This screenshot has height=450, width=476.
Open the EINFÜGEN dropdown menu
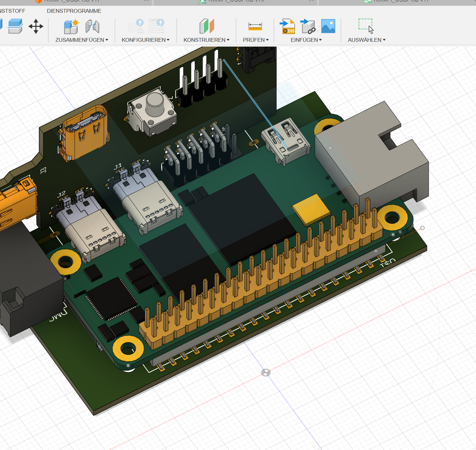click(x=306, y=40)
